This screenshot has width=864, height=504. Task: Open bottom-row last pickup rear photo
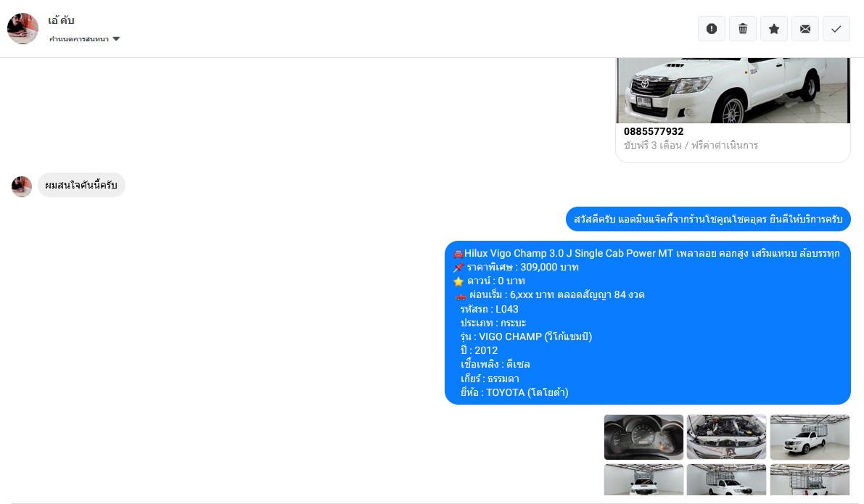(810, 480)
